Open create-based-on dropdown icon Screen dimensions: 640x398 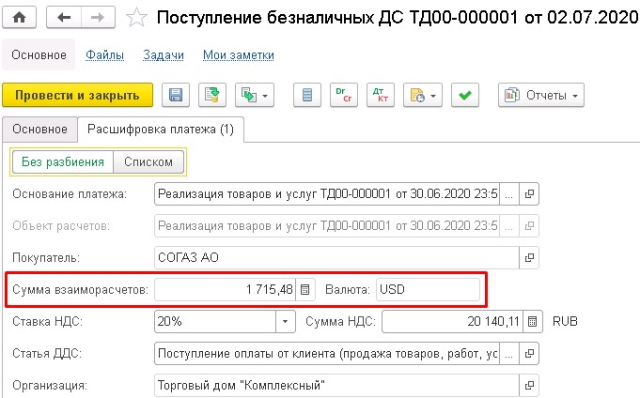[x=254, y=95]
